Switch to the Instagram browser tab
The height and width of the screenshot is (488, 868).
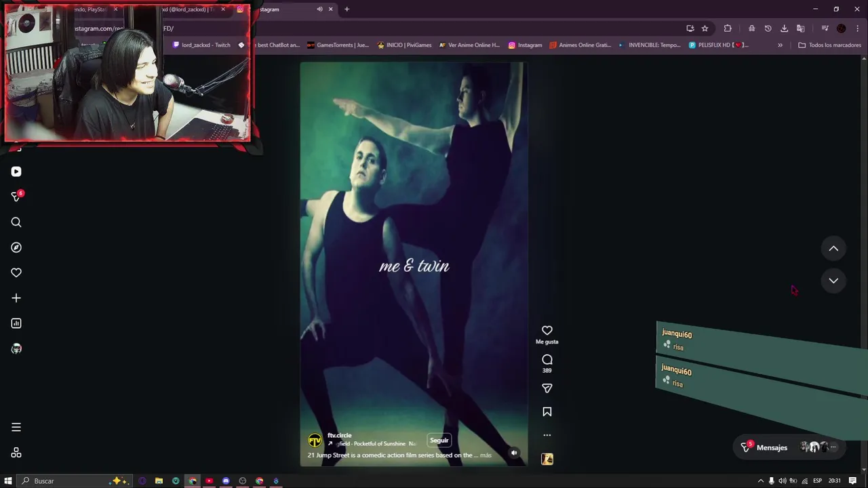[285, 9]
